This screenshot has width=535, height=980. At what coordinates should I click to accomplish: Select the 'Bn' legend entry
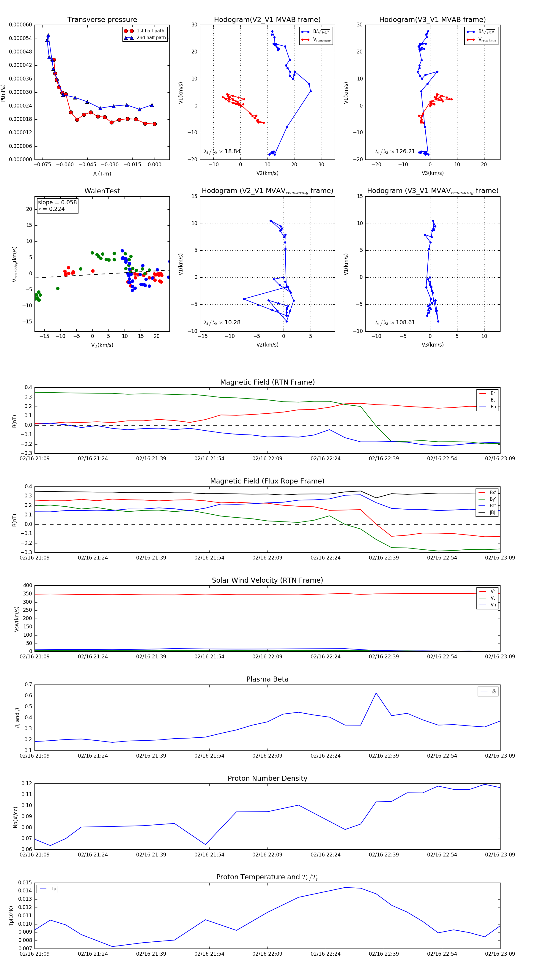[x=487, y=407]
